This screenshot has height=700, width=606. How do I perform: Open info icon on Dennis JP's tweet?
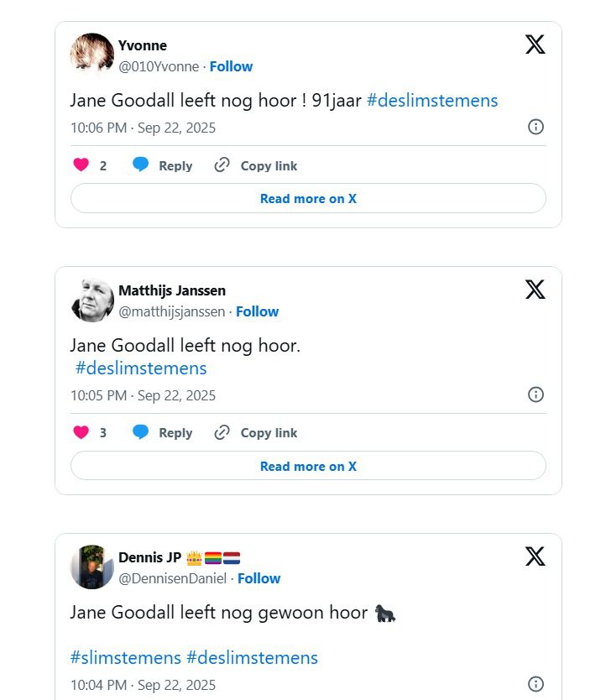coord(535,683)
